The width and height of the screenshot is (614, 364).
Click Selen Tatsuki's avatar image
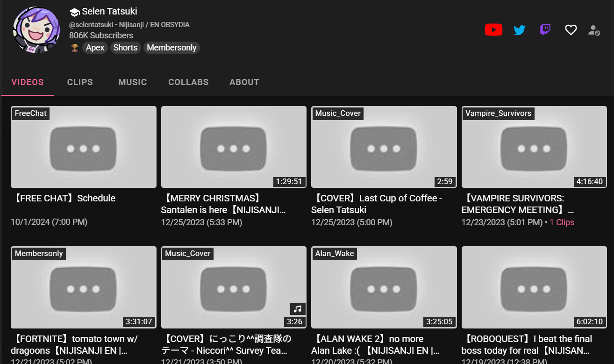pos(36,30)
